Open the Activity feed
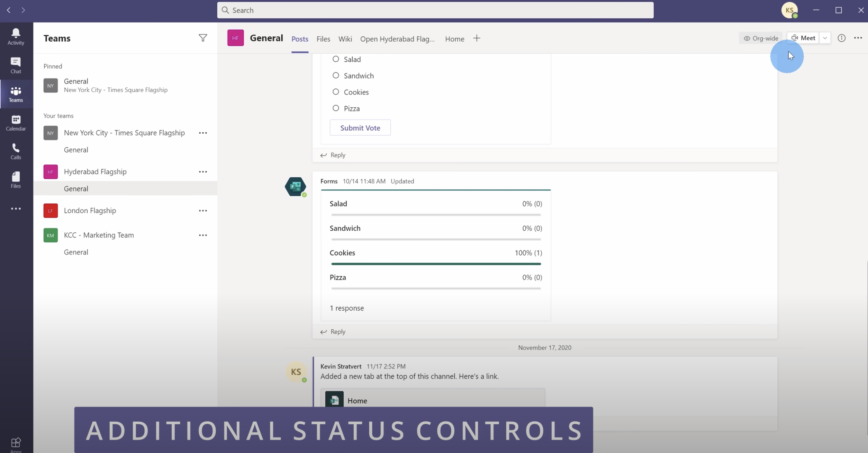 coord(16,36)
